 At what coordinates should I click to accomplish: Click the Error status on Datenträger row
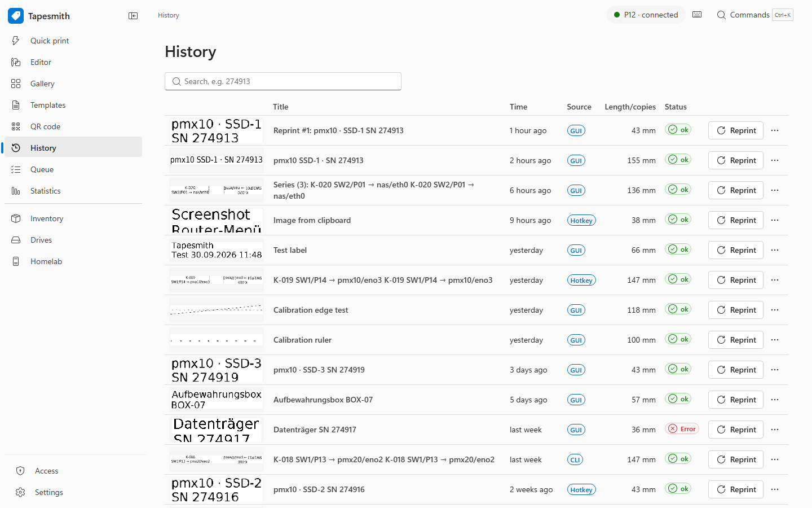(x=682, y=429)
